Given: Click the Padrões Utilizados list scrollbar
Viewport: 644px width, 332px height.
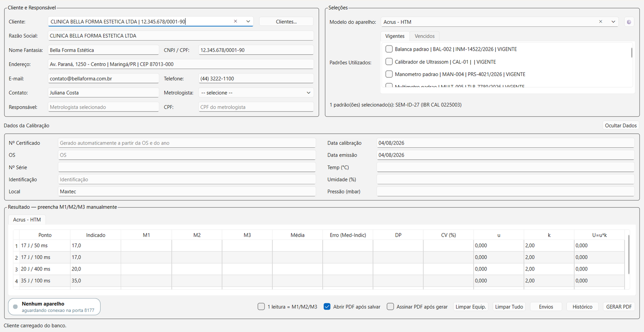Looking at the screenshot, I should pos(632,53).
